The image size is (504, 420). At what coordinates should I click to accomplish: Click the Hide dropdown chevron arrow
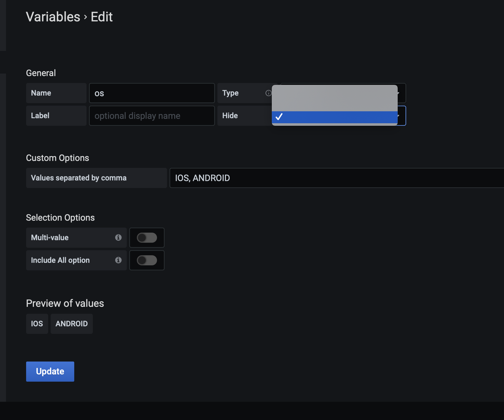[x=398, y=116]
